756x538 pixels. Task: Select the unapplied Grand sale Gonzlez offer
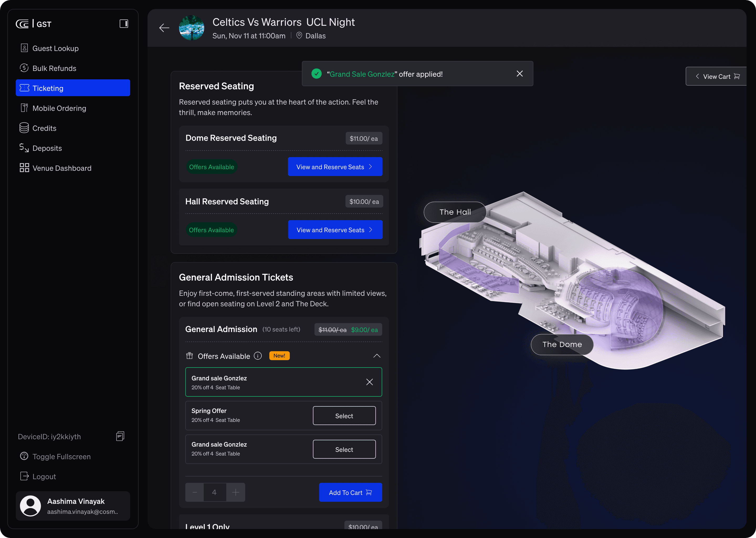click(x=344, y=449)
